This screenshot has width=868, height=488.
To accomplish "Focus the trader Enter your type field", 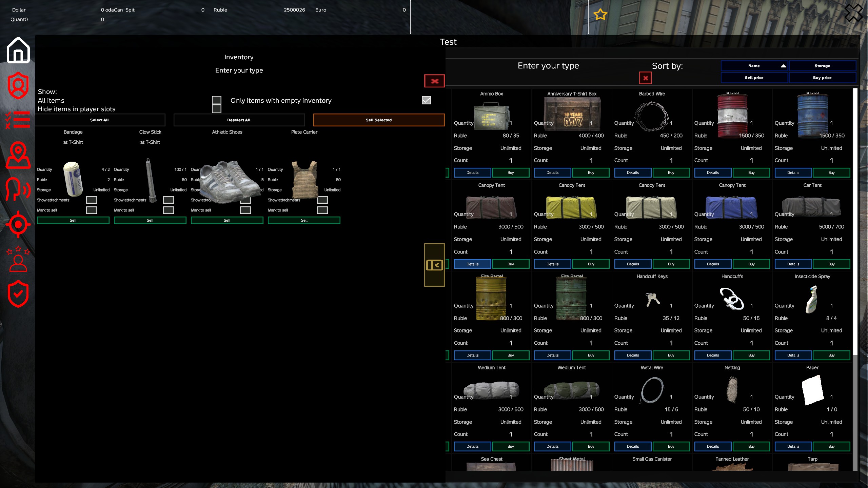I will pos(548,66).
